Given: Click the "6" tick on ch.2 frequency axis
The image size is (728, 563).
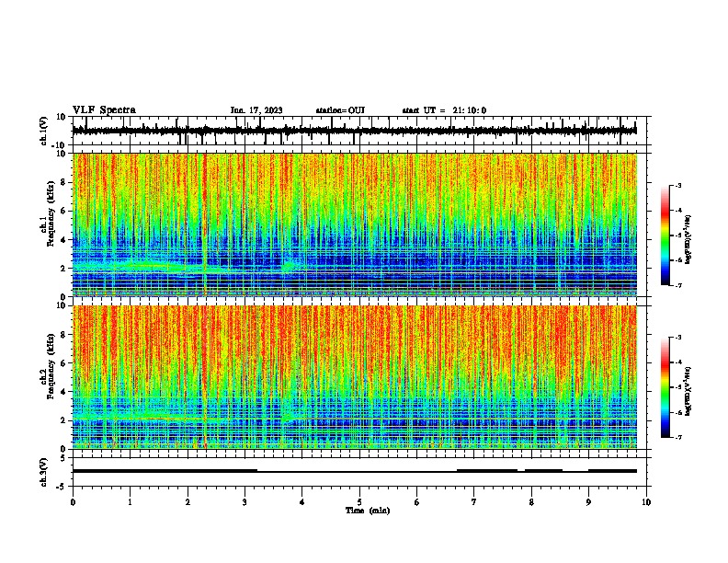Looking at the screenshot, I should tap(63, 363).
